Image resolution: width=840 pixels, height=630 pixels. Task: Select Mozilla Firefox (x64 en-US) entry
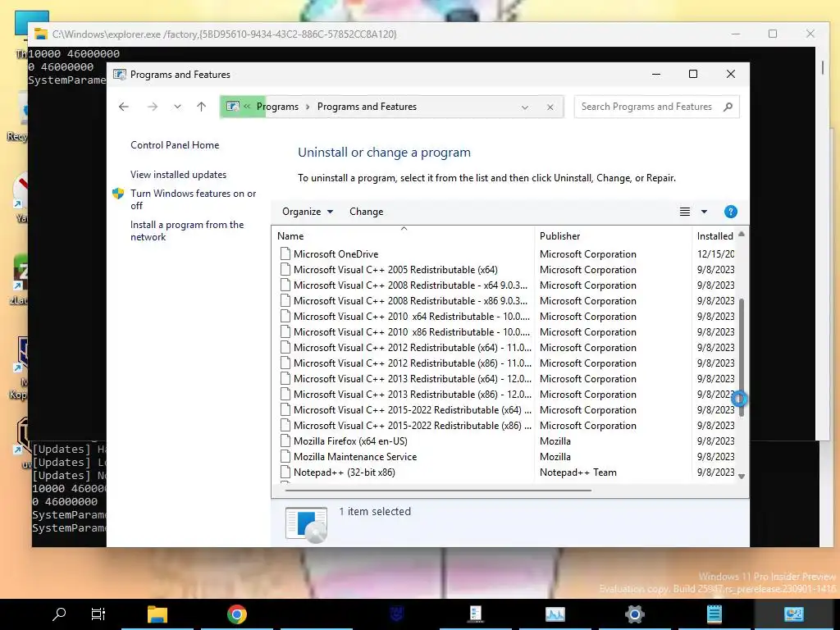(x=350, y=441)
